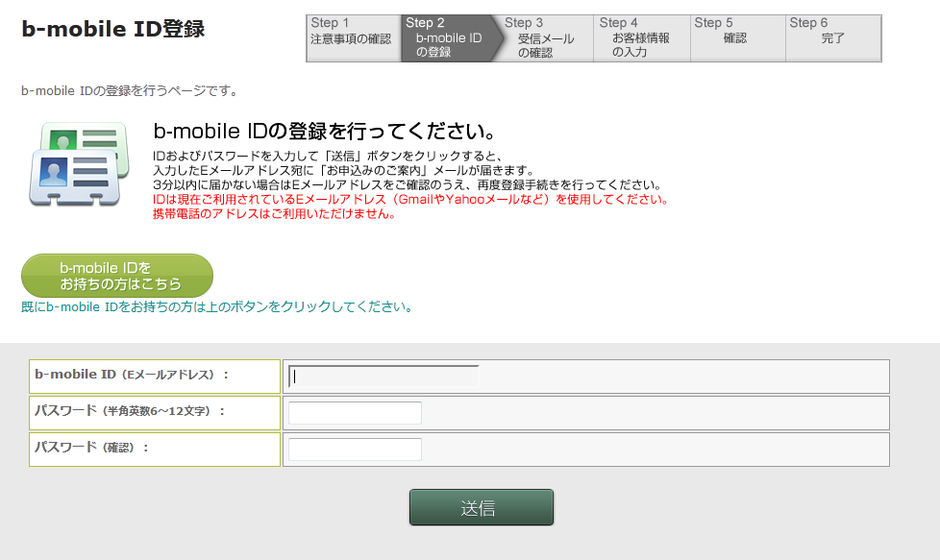
Task: Click the line starting 入力したEメールアドレス宛に
Action: pos(343,171)
